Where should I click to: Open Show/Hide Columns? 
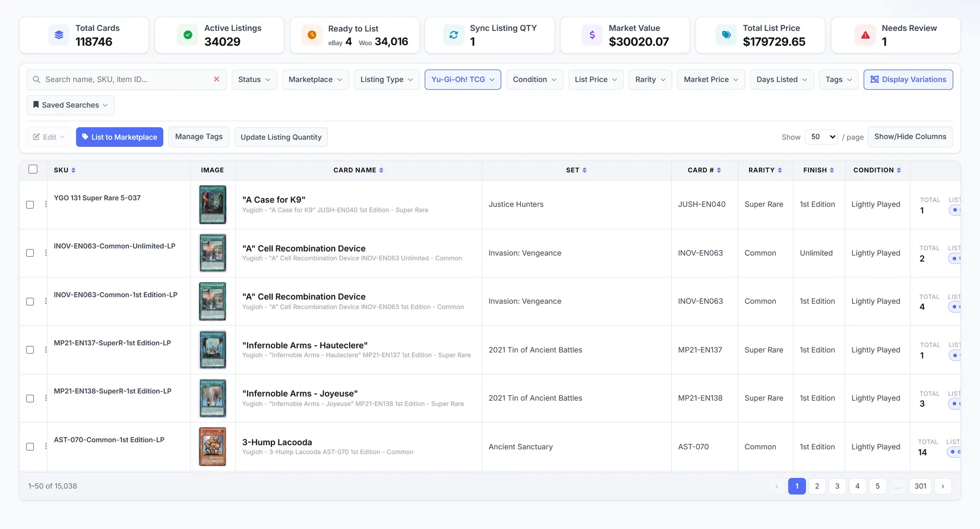coord(911,137)
